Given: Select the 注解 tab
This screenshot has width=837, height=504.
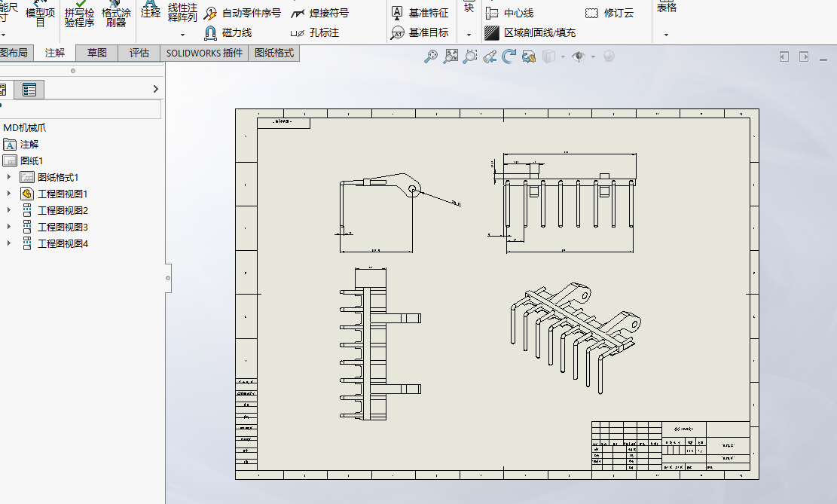Looking at the screenshot, I should click(x=54, y=53).
